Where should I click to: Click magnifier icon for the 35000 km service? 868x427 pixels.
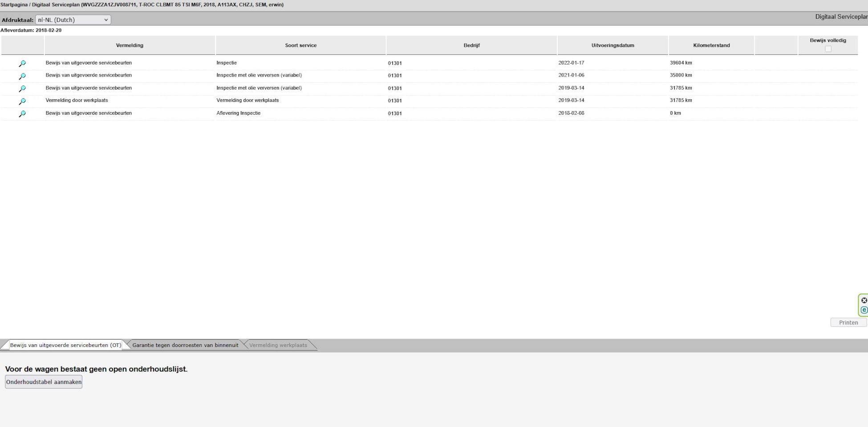click(22, 76)
